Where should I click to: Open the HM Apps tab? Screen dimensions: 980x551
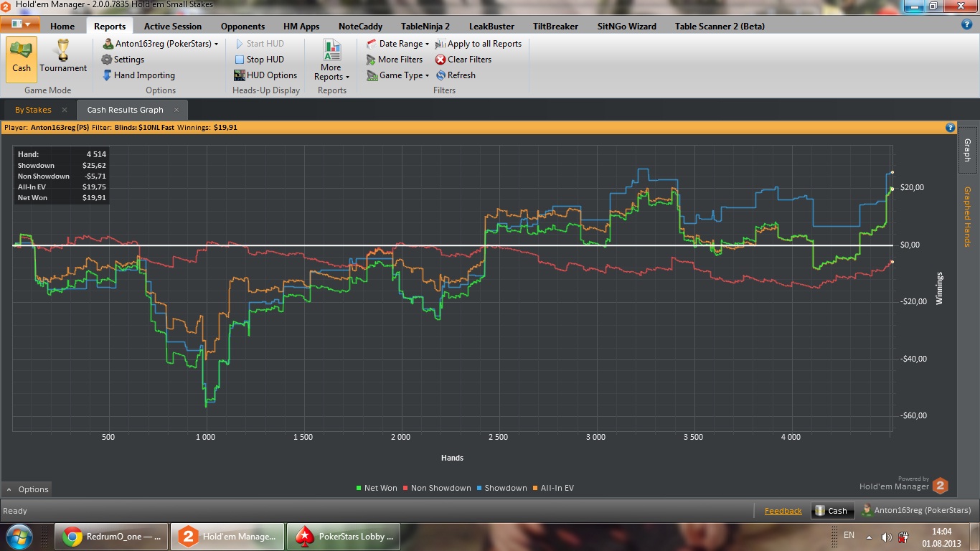click(x=301, y=26)
